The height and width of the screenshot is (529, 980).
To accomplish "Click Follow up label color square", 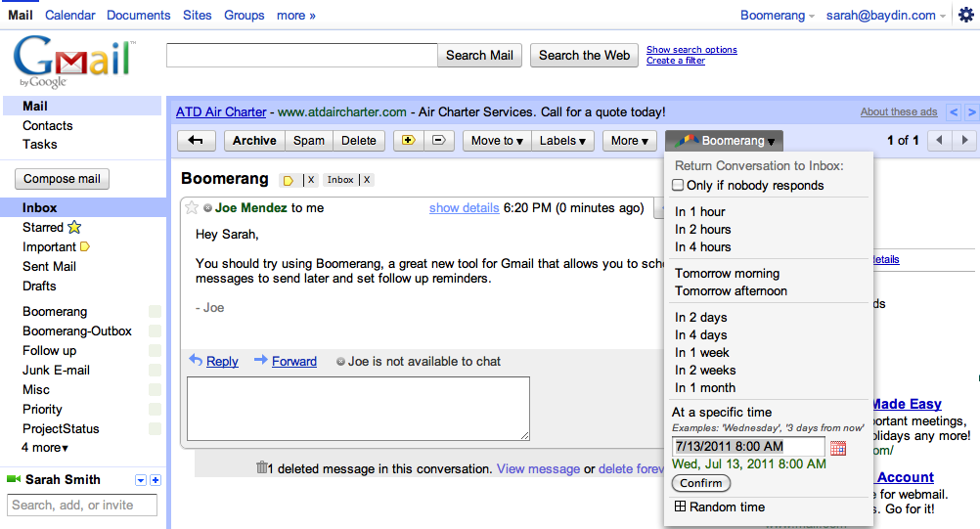I will tap(155, 350).
